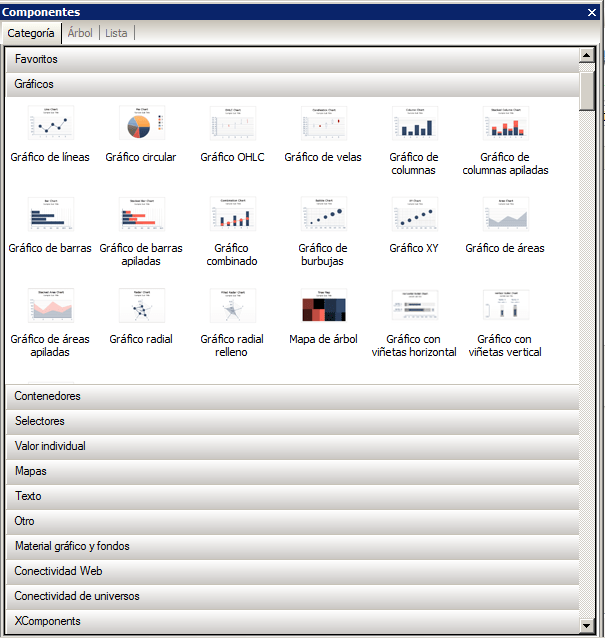Expand the Conectividad Web section
The image size is (606, 639).
[x=292, y=571]
